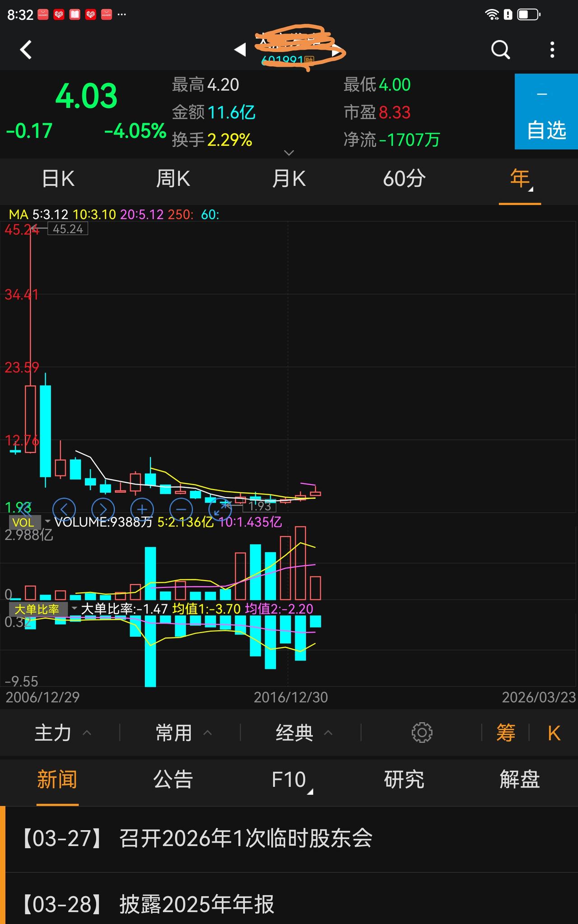
Task: Tap the 45.24 high price label
Action: click(68, 229)
